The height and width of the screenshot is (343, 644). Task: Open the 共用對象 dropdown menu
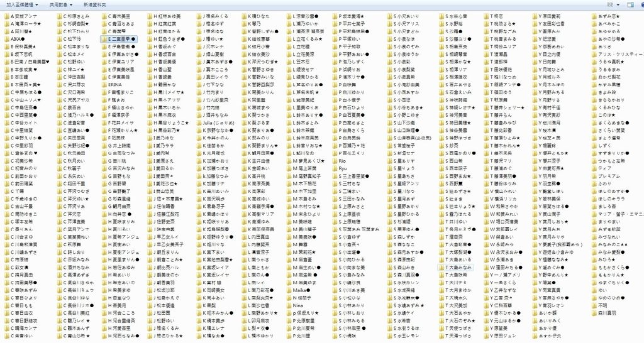pos(61,5)
